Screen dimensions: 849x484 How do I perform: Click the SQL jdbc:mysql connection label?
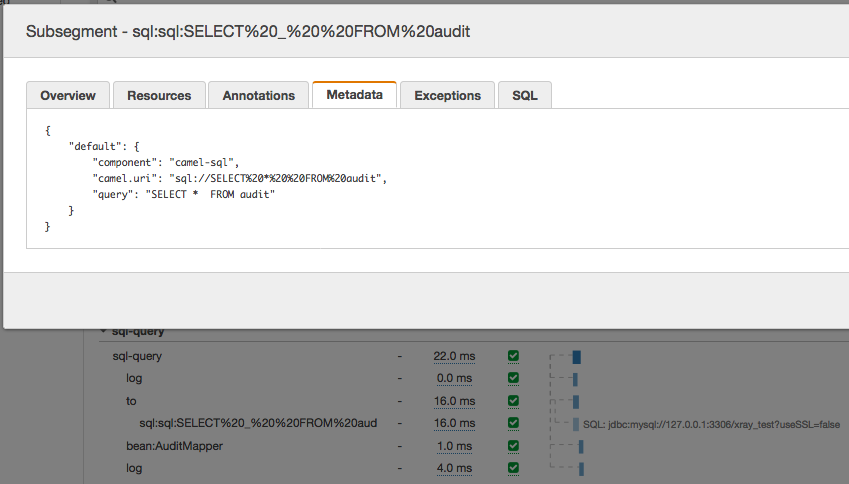coord(711,425)
